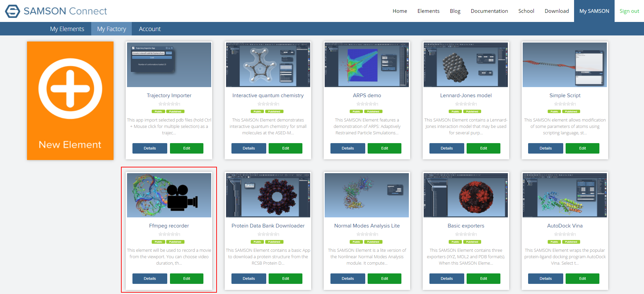Click the Basic exporters preview image
This screenshot has height=294, width=644.
click(x=466, y=195)
